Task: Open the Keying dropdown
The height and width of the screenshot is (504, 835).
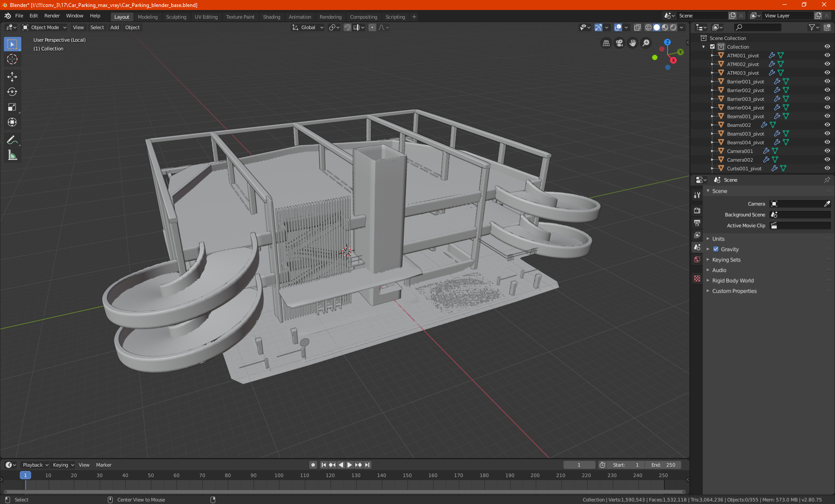Action: 63,465
